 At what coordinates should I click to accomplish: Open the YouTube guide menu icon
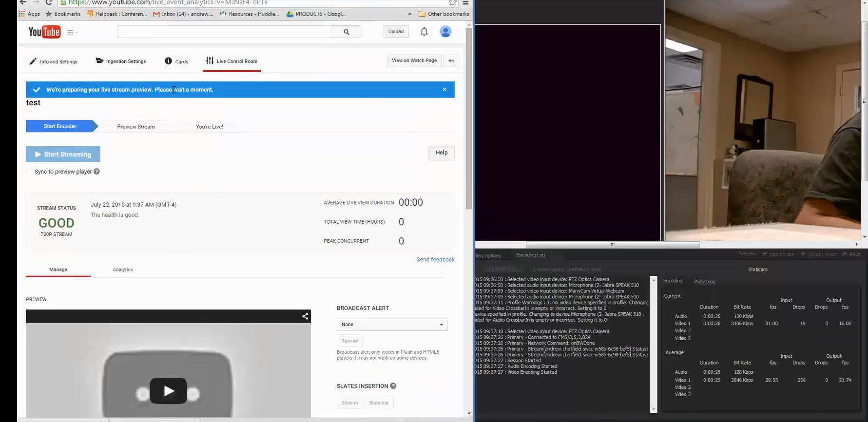click(x=72, y=32)
